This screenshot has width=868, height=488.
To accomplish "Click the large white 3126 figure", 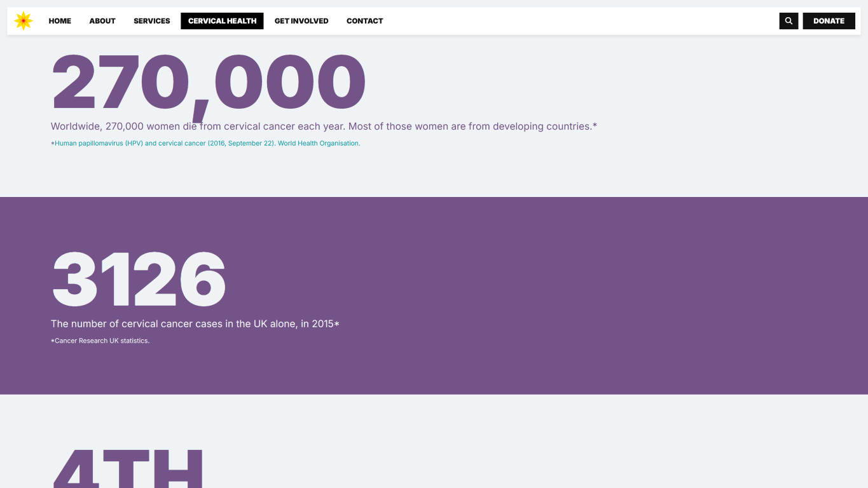I will [139, 280].
